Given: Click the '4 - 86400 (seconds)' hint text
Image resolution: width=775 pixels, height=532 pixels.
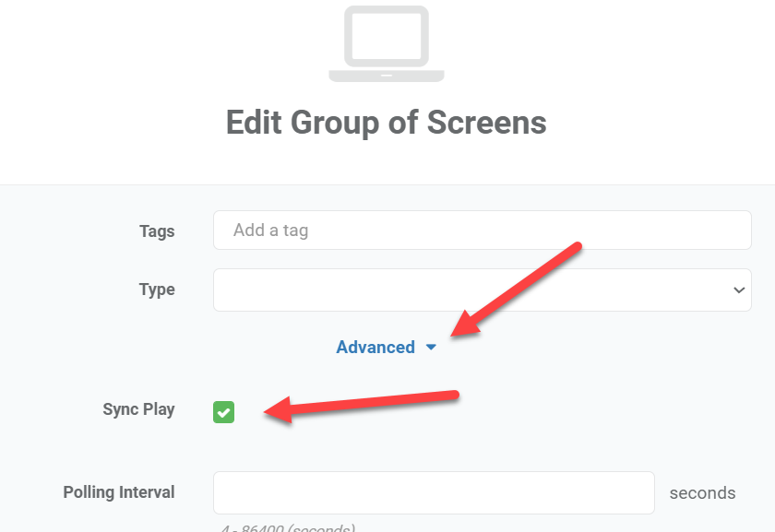Looking at the screenshot, I should tap(287, 528).
